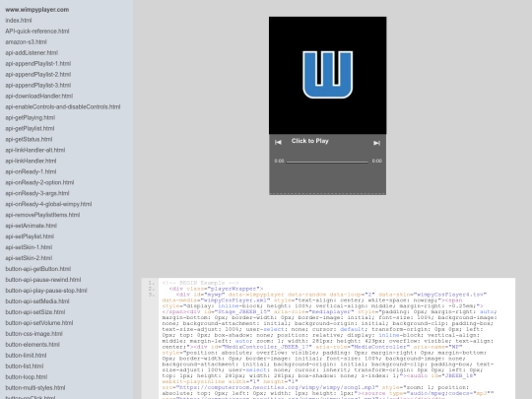Image resolution: width=532 pixels, height=399 pixels.
Task: Open API-quick-reference.html in sidebar
Action: click(x=37, y=32)
